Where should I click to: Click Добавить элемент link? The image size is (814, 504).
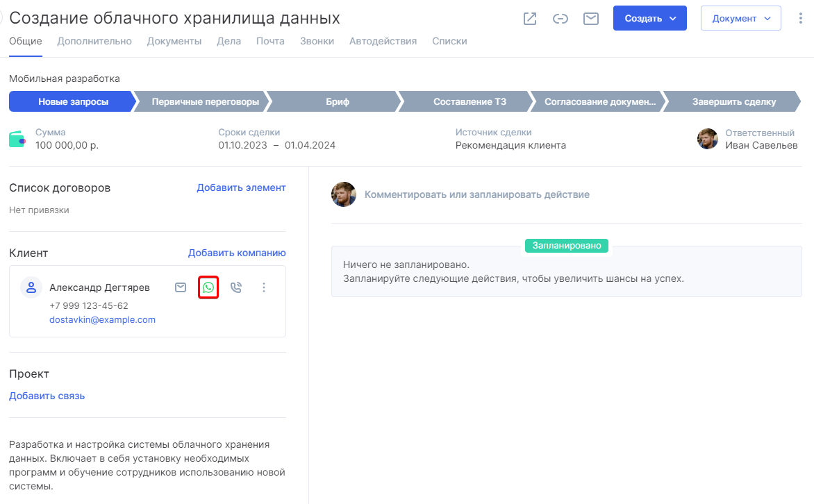click(241, 187)
